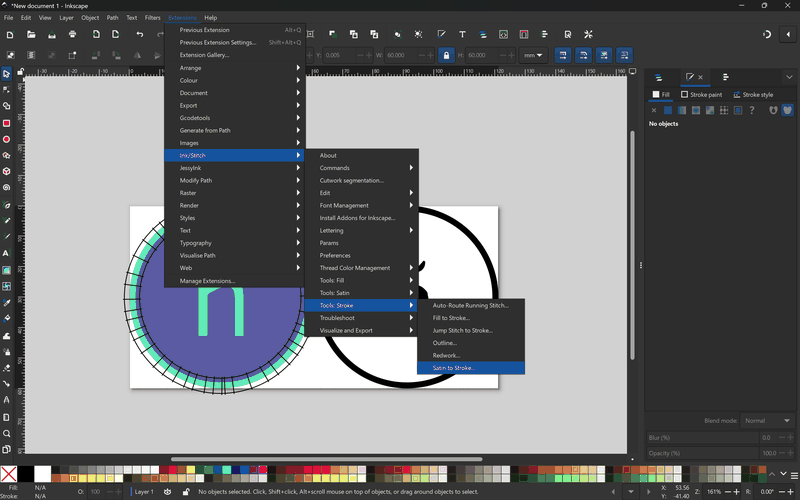Image resolution: width=800 pixels, height=500 pixels.
Task: Select the Text tool in toolbox
Action: 6,253
